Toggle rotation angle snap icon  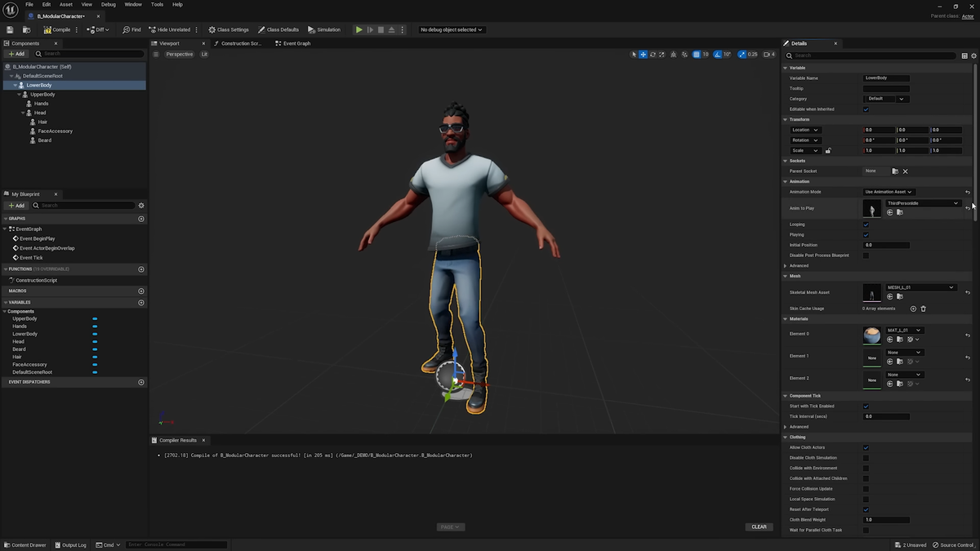click(717, 55)
